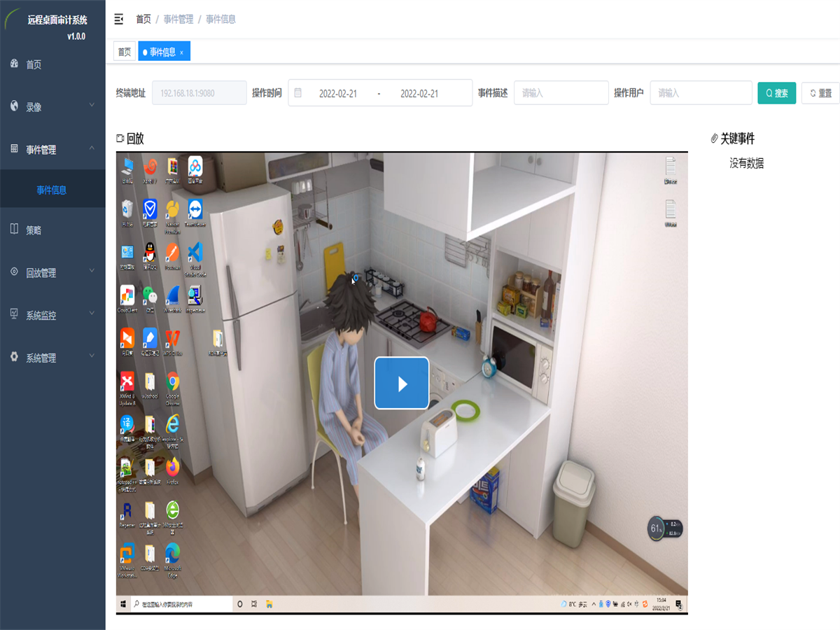Screen dimensions: 840x630
Task: Close the 事件信息 tab
Action: pos(182,52)
